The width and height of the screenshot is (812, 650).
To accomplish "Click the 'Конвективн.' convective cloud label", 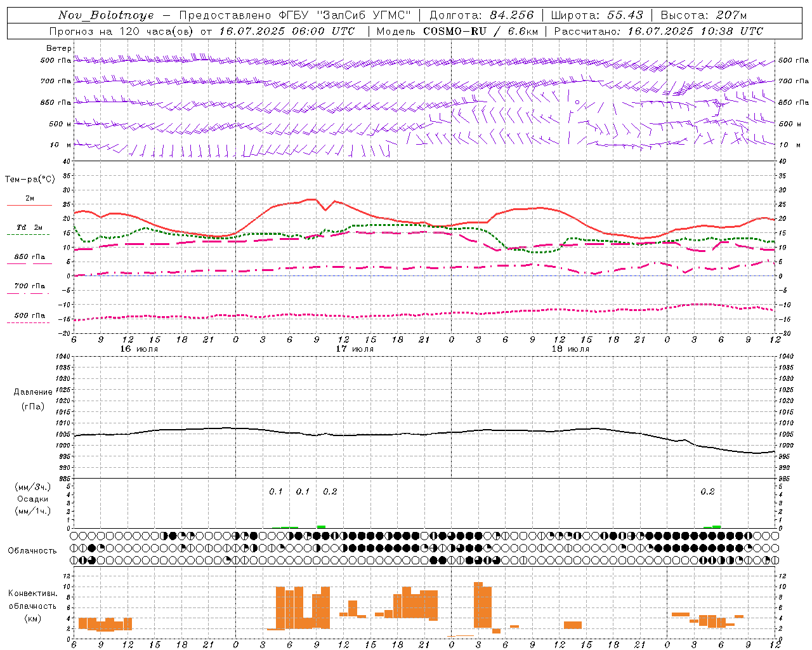I will (x=32, y=594).
